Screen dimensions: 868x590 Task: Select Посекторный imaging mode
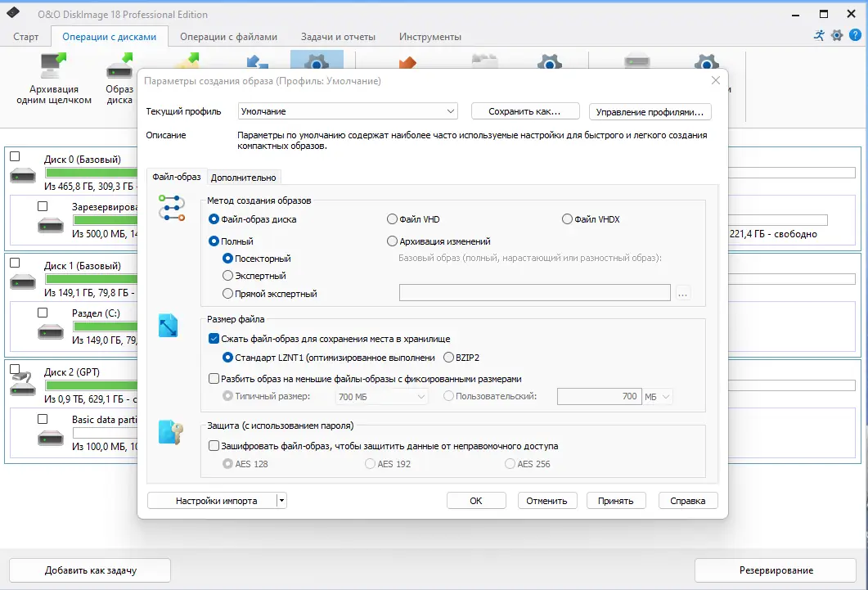227,259
